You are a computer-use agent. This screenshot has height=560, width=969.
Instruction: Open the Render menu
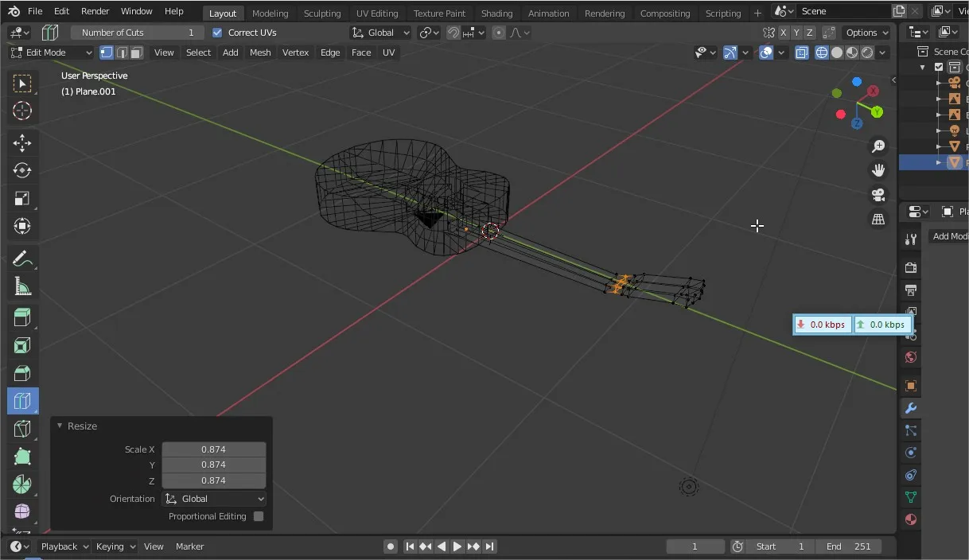click(x=95, y=11)
